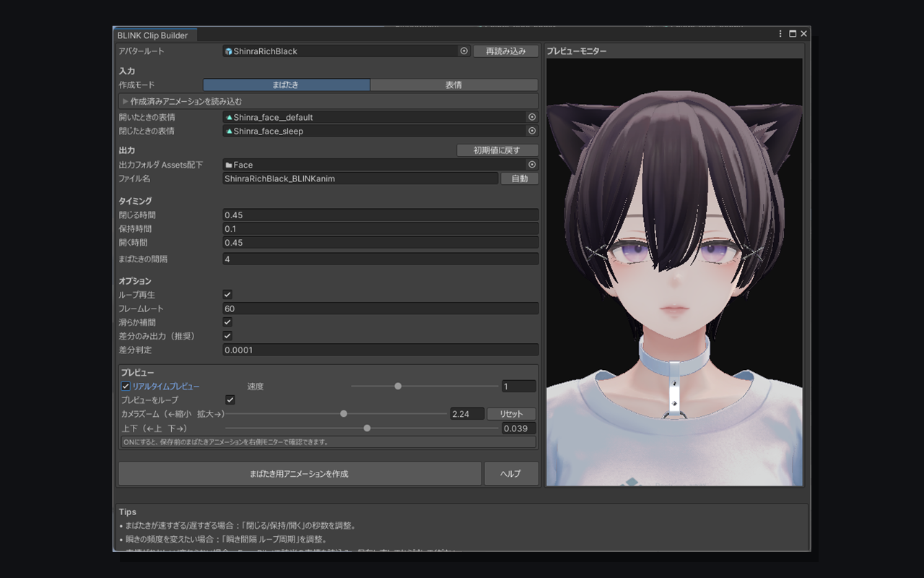Click the Face folder icon
Image resolution: width=924 pixels, height=578 pixels.
click(x=228, y=165)
